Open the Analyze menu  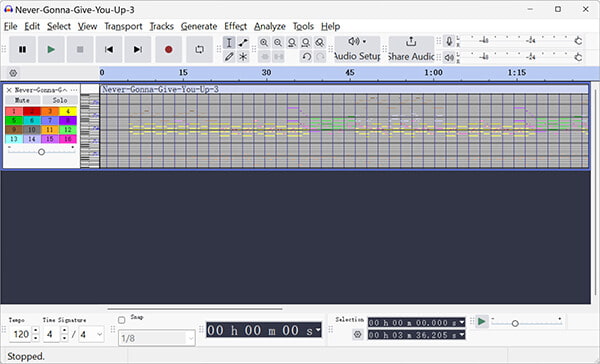pyautogui.click(x=270, y=26)
